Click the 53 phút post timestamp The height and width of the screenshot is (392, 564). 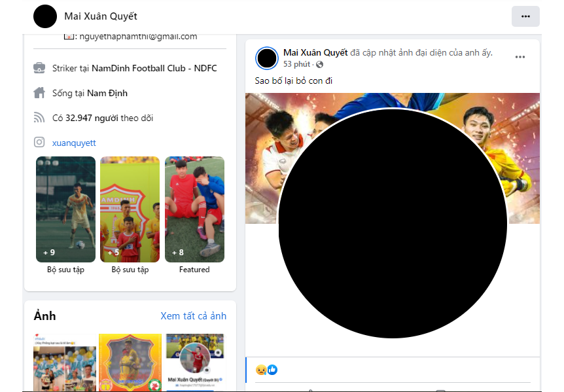(296, 64)
